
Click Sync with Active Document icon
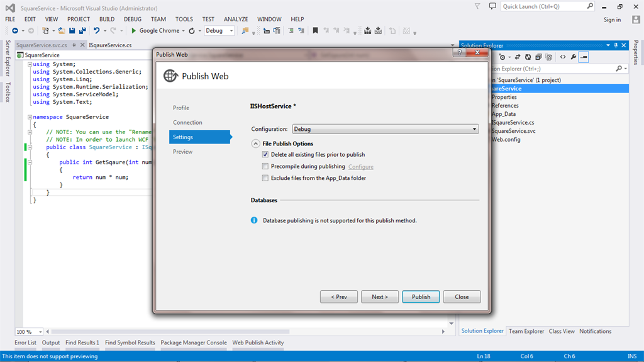coord(518,57)
